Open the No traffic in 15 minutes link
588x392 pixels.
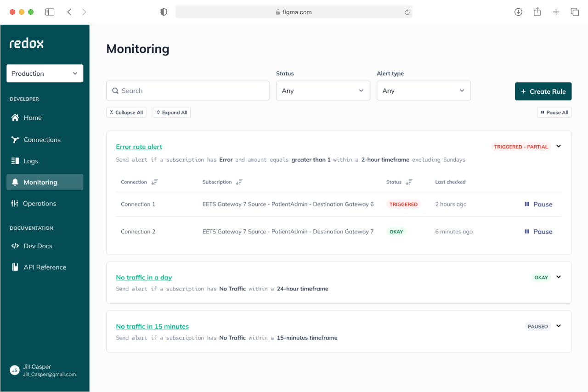coord(153,326)
